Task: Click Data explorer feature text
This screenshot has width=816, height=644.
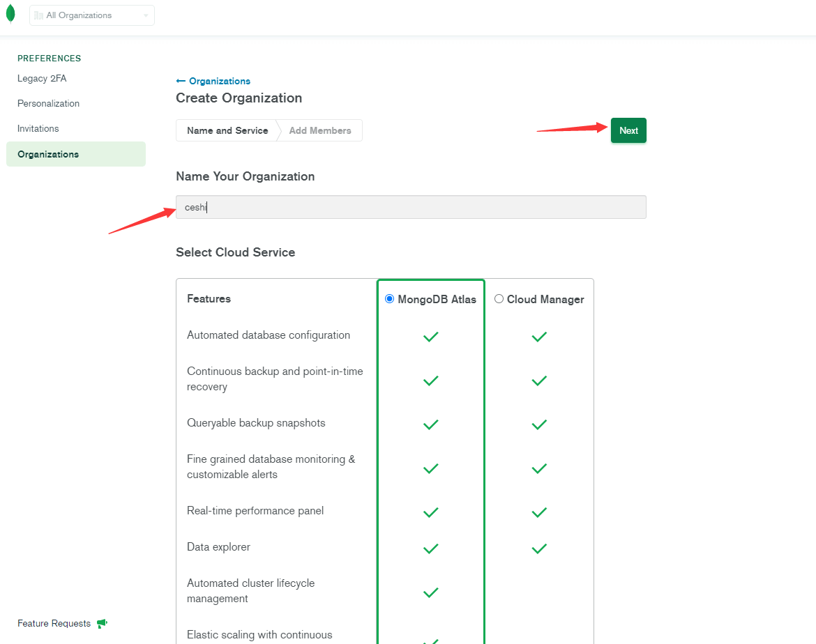Action: tap(218, 546)
